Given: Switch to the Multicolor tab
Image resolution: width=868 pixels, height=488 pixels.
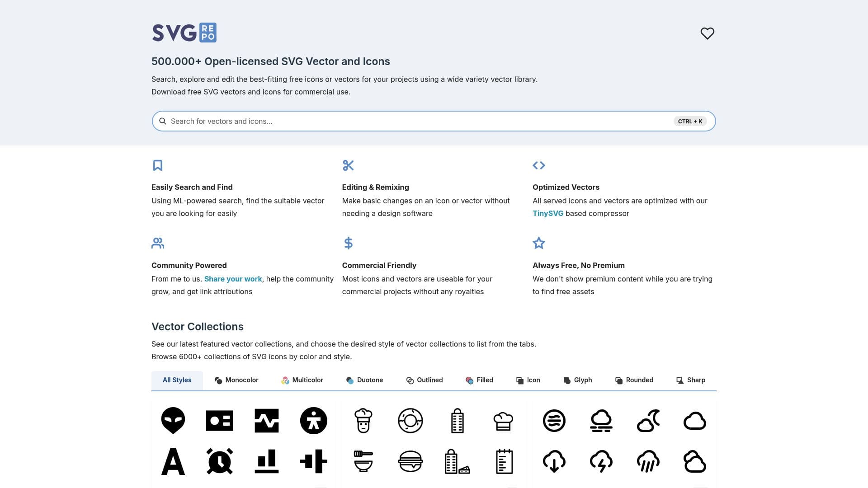Looking at the screenshot, I should [302, 380].
